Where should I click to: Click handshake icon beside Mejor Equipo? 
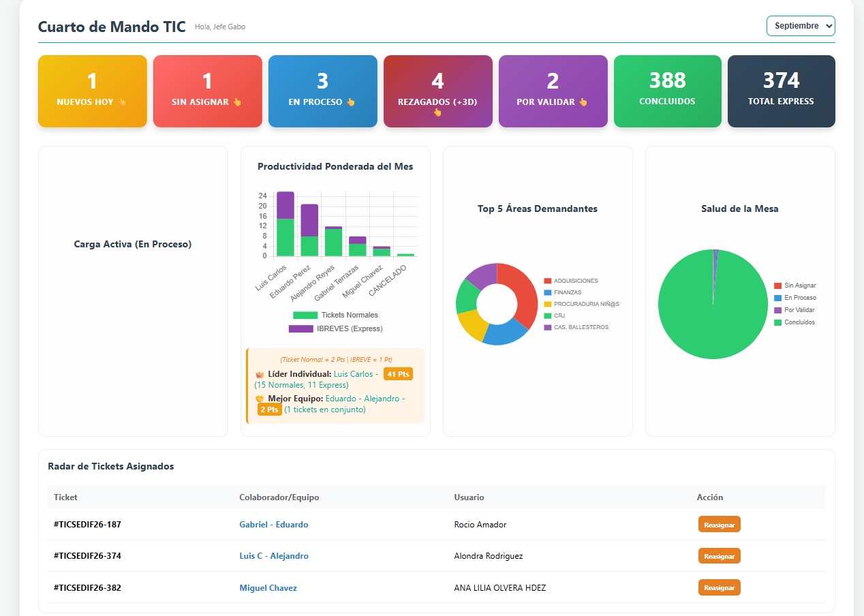(x=260, y=399)
